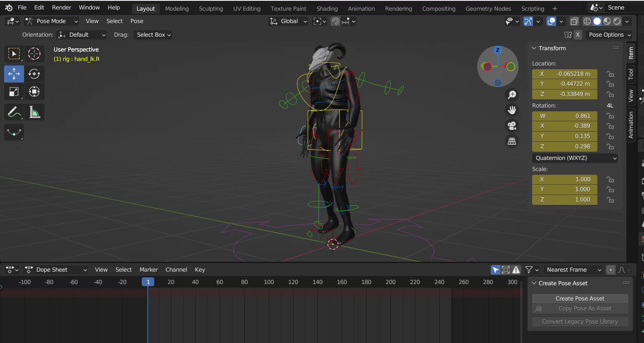
Task: Switch to Rendered shading
Action: (617, 21)
